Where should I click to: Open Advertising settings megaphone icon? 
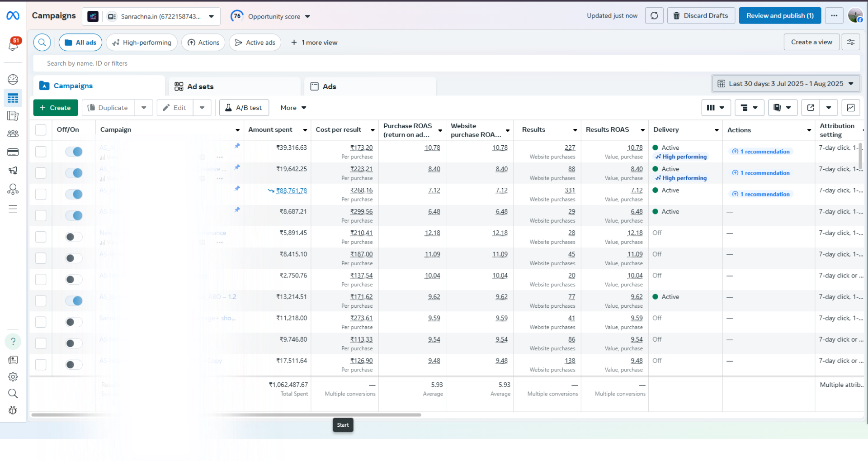[13, 171]
